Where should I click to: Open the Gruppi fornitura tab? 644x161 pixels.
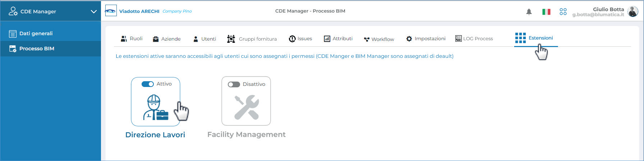point(252,39)
